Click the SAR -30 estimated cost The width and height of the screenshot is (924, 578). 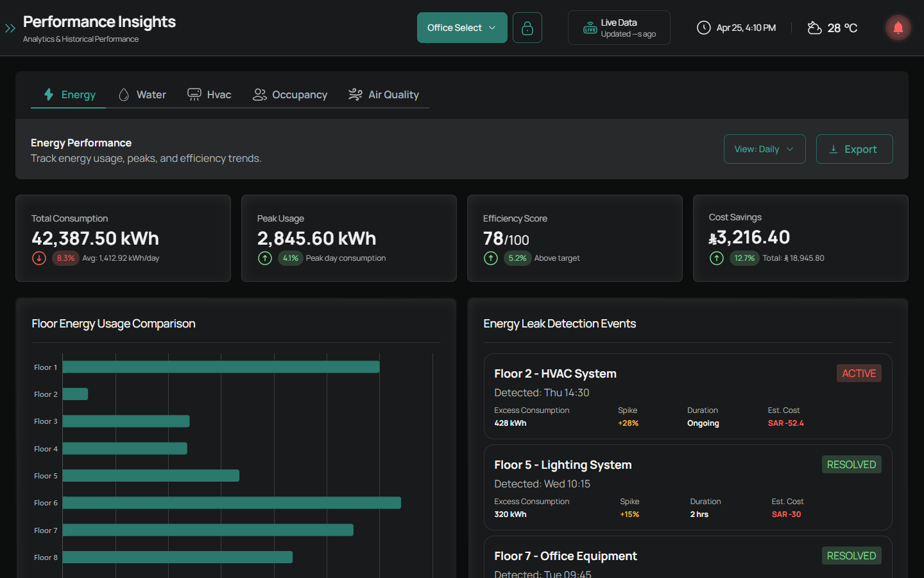coord(786,514)
